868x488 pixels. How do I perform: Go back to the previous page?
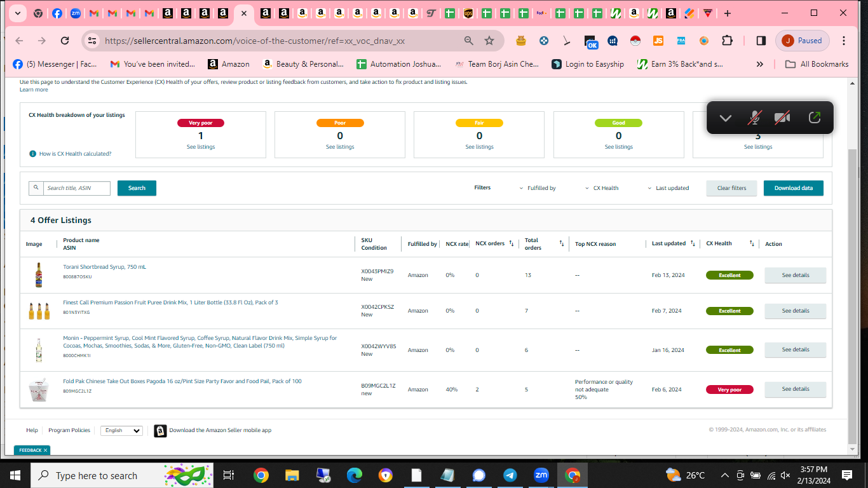coord(19,41)
